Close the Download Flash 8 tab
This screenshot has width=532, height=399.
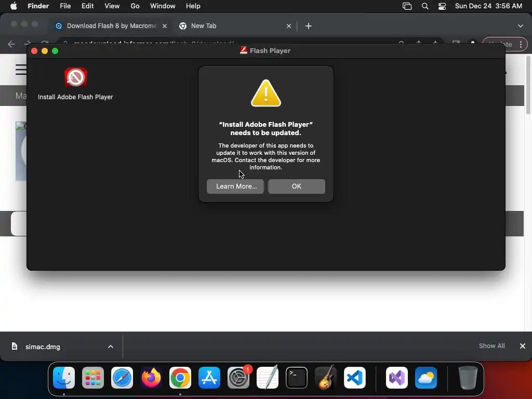coord(165,26)
